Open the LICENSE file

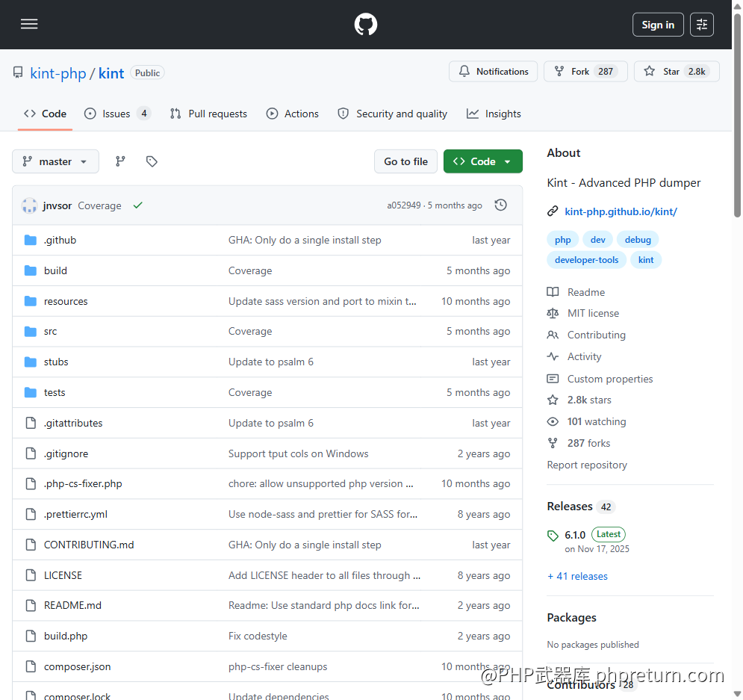(x=63, y=575)
